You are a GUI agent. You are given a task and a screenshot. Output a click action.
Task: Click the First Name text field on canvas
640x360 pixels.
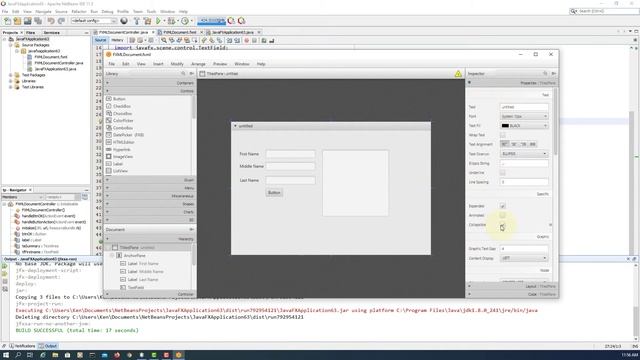coord(291,154)
